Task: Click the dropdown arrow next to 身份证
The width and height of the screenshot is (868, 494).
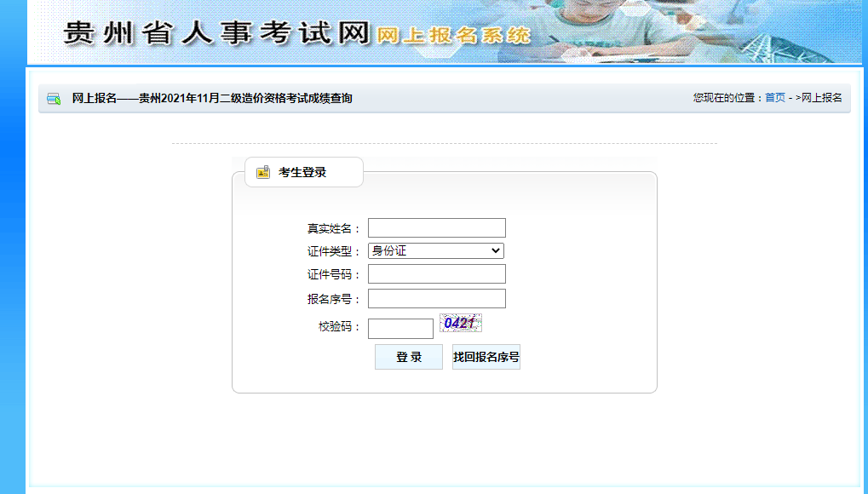Action: coord(497,250)
